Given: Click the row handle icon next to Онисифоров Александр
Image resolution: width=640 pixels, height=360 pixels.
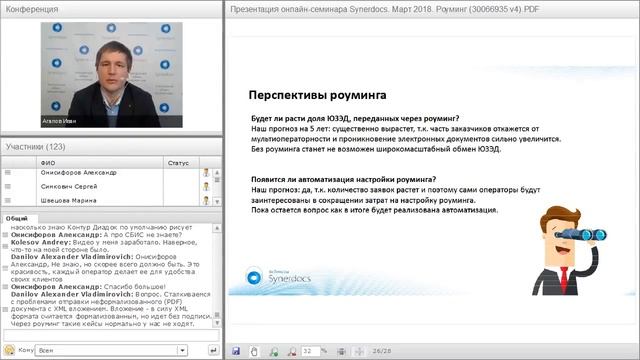Looking at the screenshot, I should click(8, 173).
